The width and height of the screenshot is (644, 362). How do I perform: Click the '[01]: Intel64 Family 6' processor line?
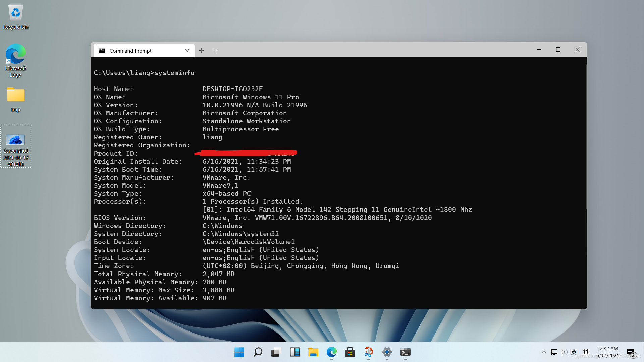tap(337, 209)
